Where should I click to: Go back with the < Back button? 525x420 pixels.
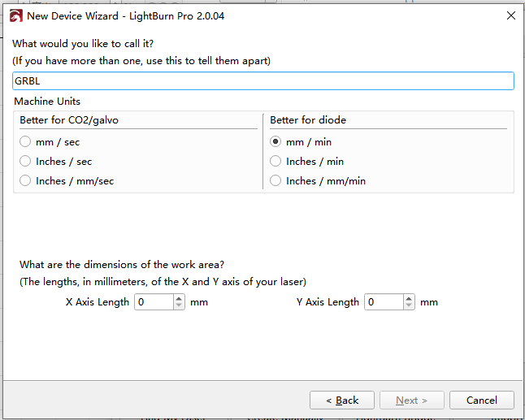[342, 400]
